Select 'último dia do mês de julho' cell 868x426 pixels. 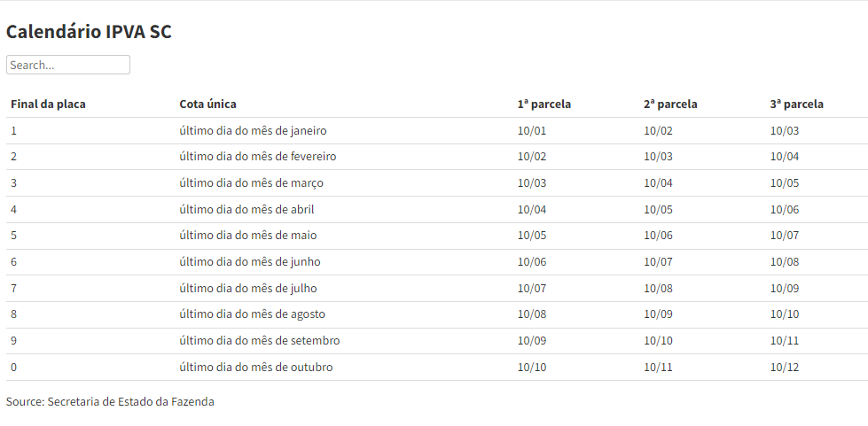coord(247,289)
